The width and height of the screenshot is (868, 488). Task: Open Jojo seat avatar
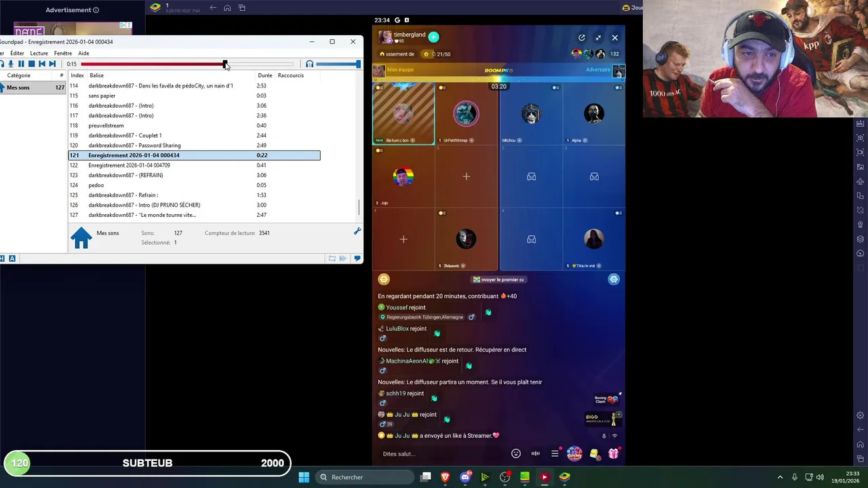[403, 178]
